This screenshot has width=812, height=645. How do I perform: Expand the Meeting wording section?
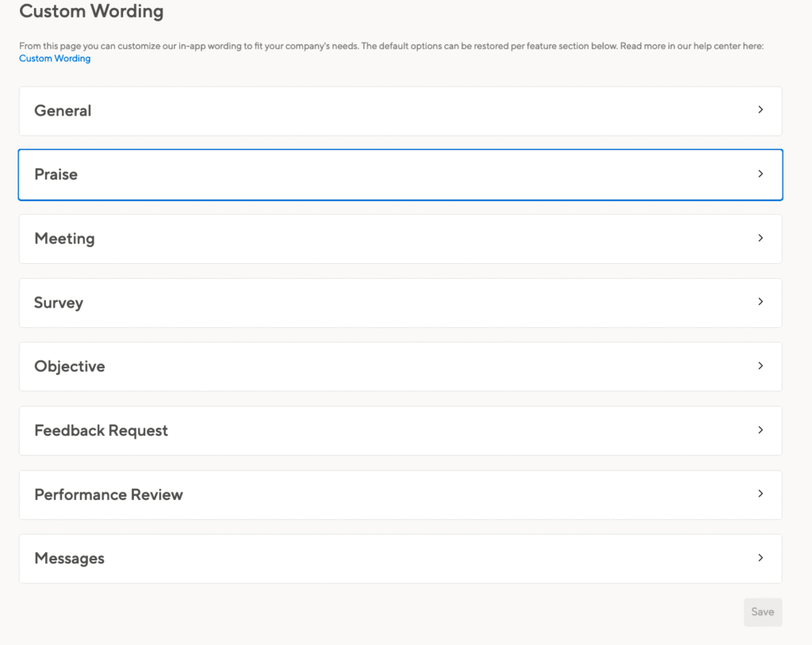pos(400,239)
